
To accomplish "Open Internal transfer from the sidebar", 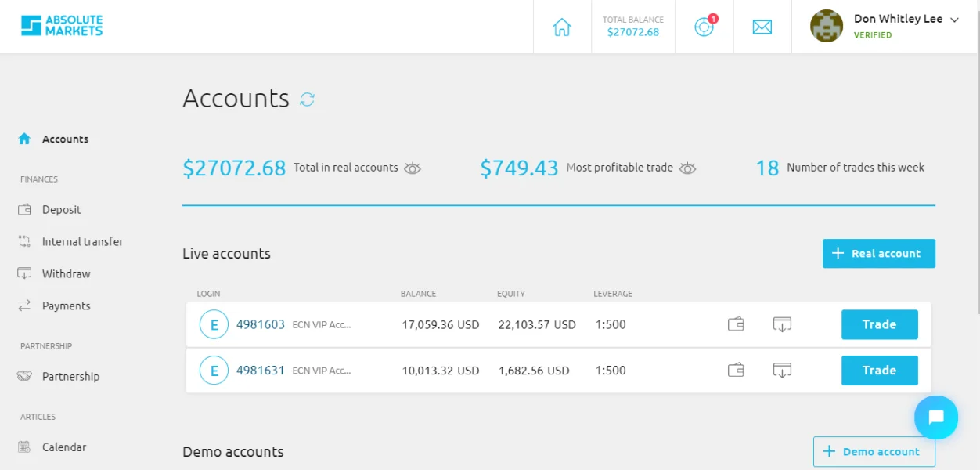I will point(82,242).
